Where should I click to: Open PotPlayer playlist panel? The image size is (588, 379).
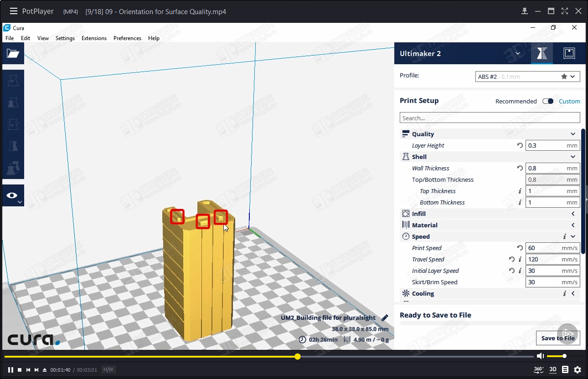pyautogui.click(x=565, y=369)
